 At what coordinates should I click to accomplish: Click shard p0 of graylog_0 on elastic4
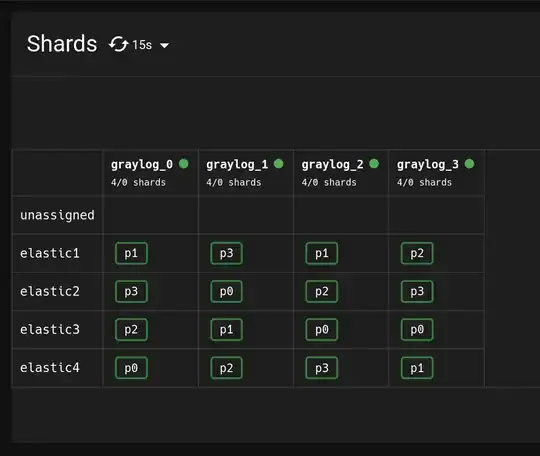coord(131,368)
